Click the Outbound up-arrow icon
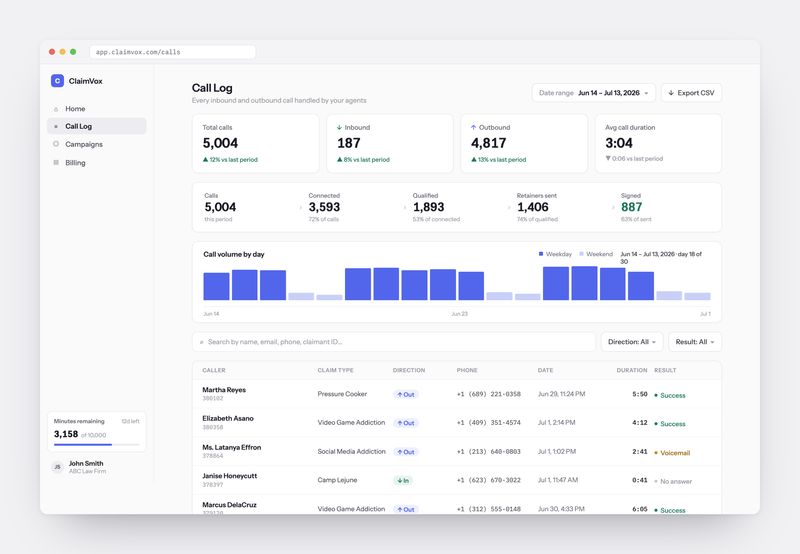This screenshot has height=554, width=800. pos(473,128)
